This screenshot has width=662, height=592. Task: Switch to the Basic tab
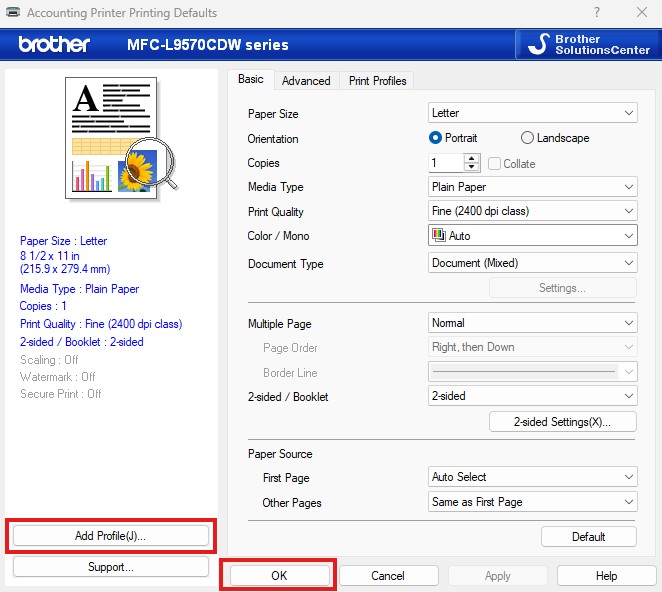click(x=251, y=79)
